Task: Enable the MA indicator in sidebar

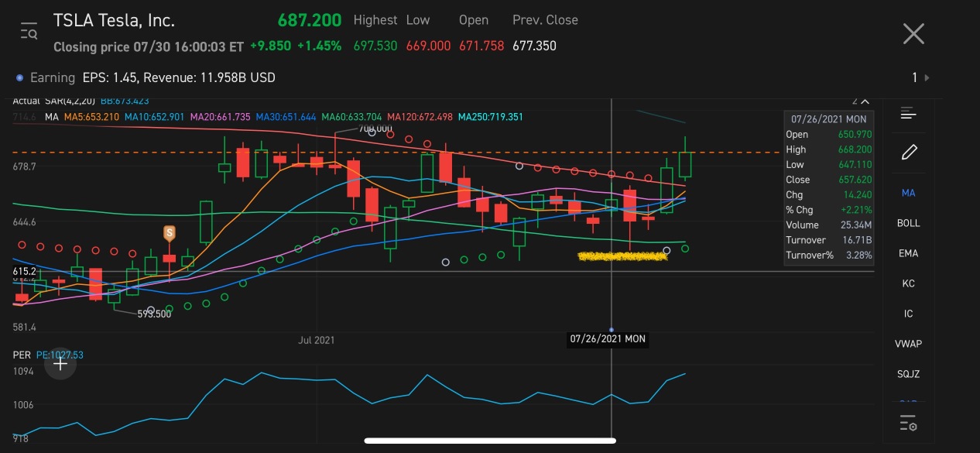Action: click(x=909, y=193)
